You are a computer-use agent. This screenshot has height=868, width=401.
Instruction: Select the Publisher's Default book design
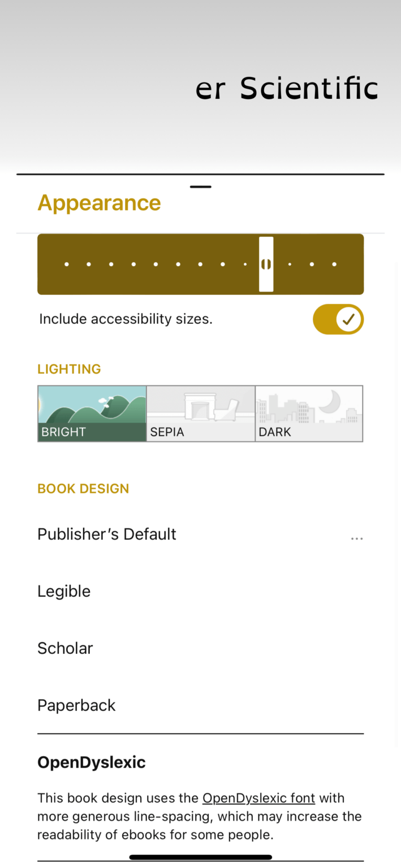coord(106,533)
